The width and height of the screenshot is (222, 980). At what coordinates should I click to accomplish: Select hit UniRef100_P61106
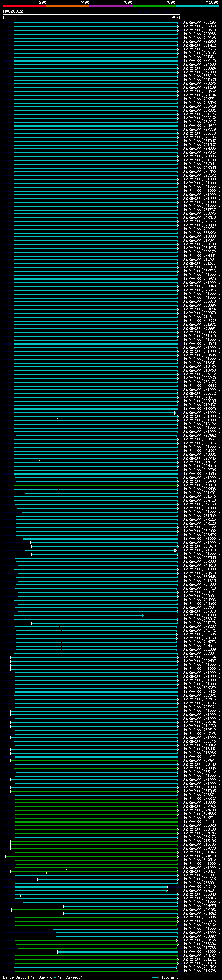199,703
